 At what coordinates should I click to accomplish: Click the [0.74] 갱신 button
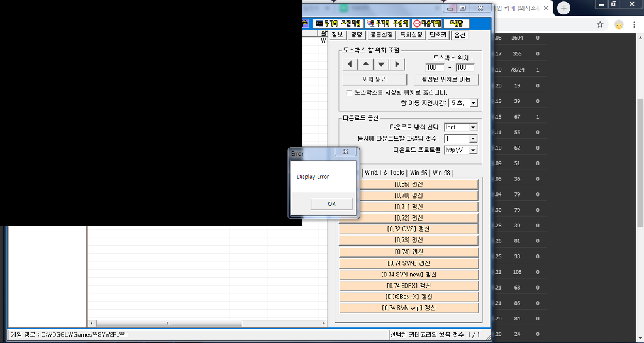pos(409,252)
